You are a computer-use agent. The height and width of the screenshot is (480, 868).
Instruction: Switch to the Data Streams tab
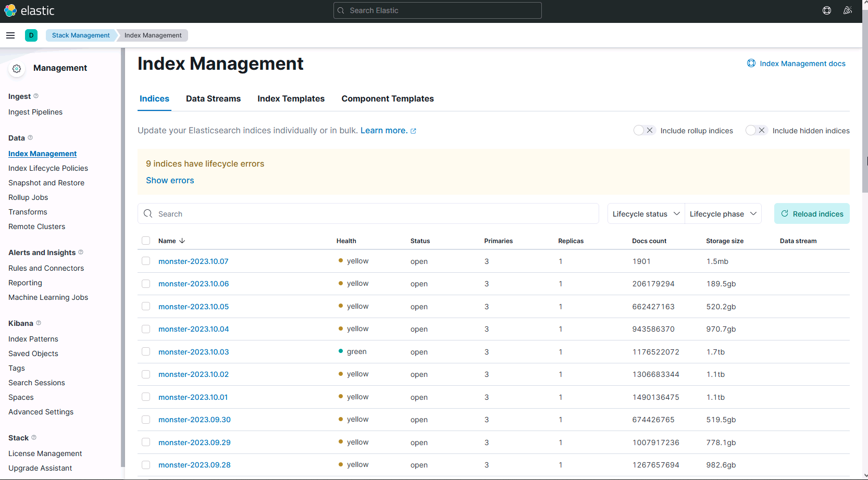point(213,99)
